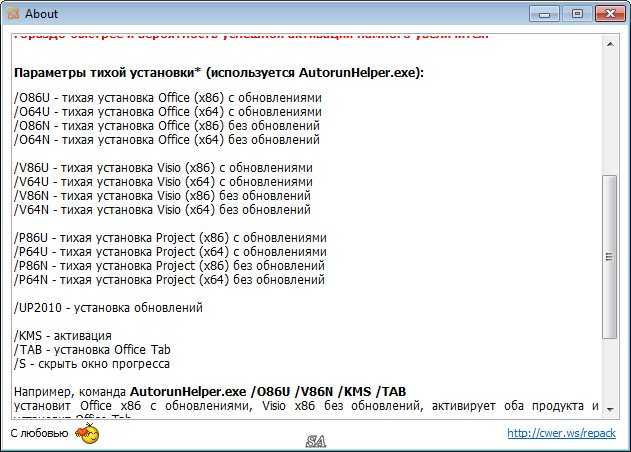The image size is (631, 452).
Task: Click the line /TAB - установка Office Tab
Action: tap(92, 350)
